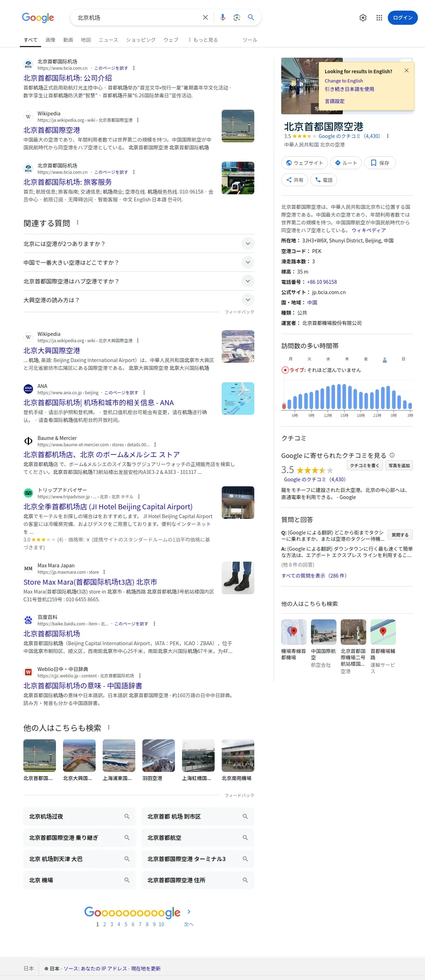Save the airport with 保存 button
Viewport: 425px width, 980px height.
380,163
